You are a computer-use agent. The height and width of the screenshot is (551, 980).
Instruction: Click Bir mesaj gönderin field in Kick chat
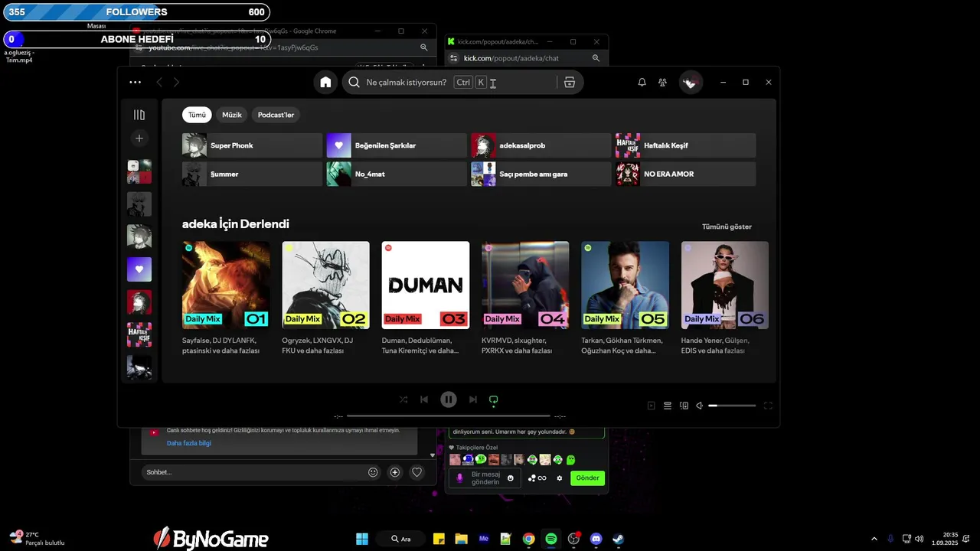coord(485,478)
